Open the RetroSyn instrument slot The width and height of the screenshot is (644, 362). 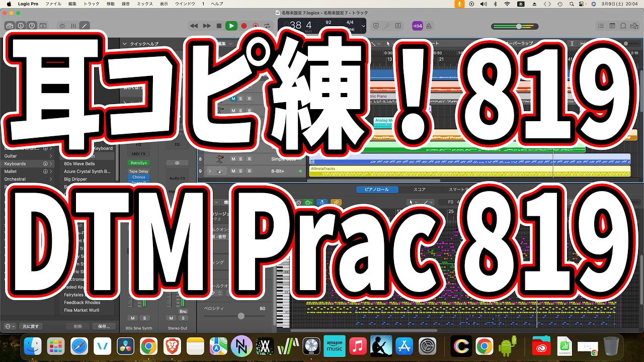(138, 163)
